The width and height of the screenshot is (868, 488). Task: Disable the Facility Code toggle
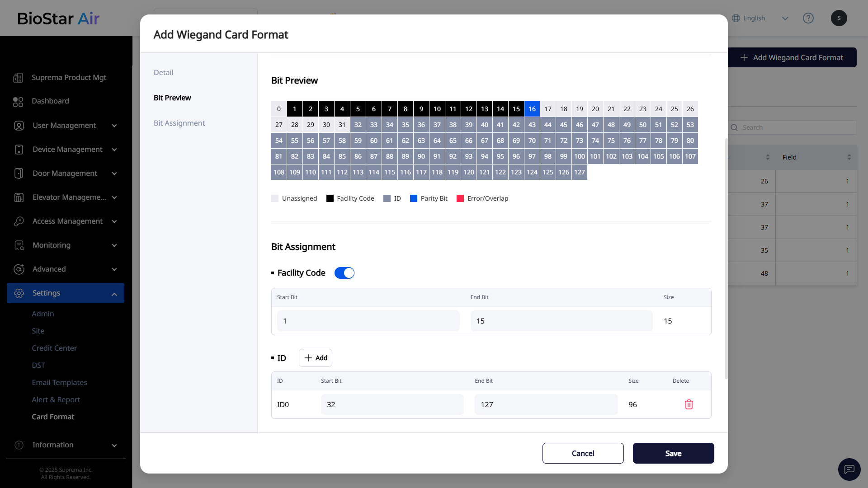pos(344,273)
